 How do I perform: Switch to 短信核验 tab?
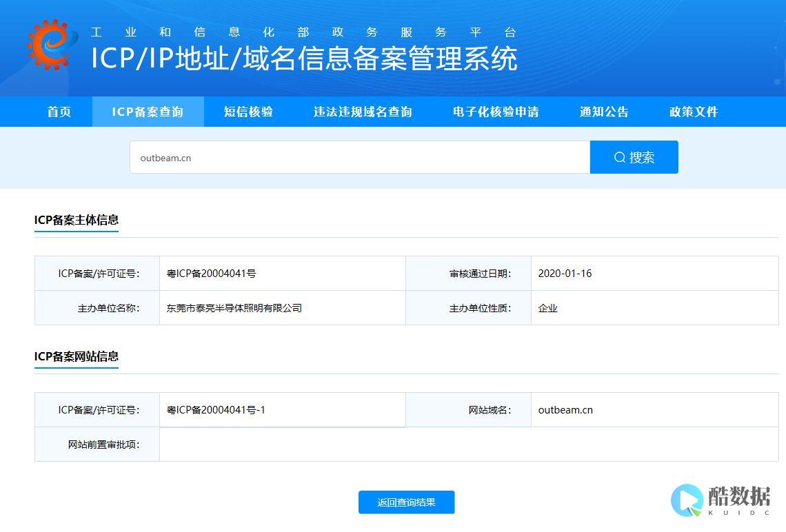pyautogui.click(x=248, y=112)
